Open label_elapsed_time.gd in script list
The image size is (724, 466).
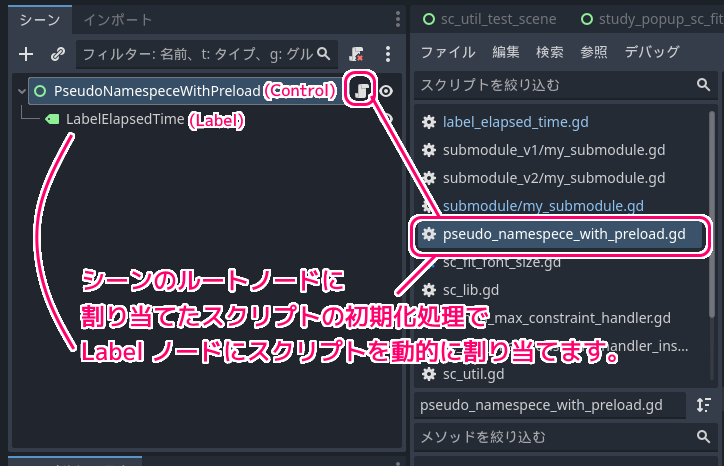(515, 122)
